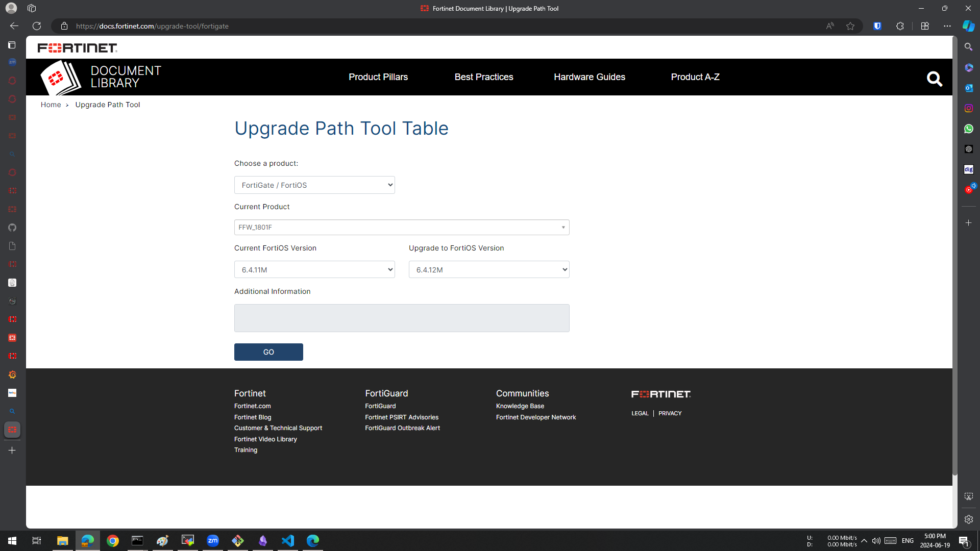Image resolution: width=980 pixels, height=551 pixels.
Task: Open the Extensions puzzle icon
Action: tap(900, 26)
